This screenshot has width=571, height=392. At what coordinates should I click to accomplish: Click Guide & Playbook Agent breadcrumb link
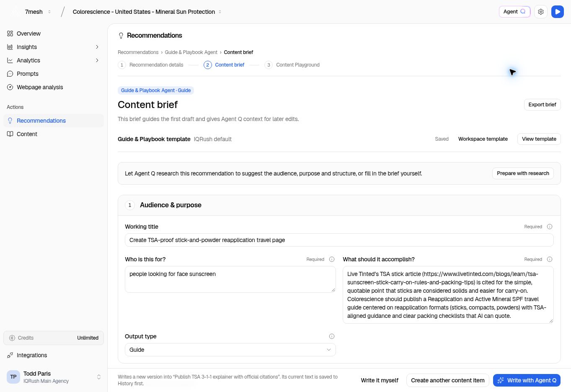tap(191, 52)
